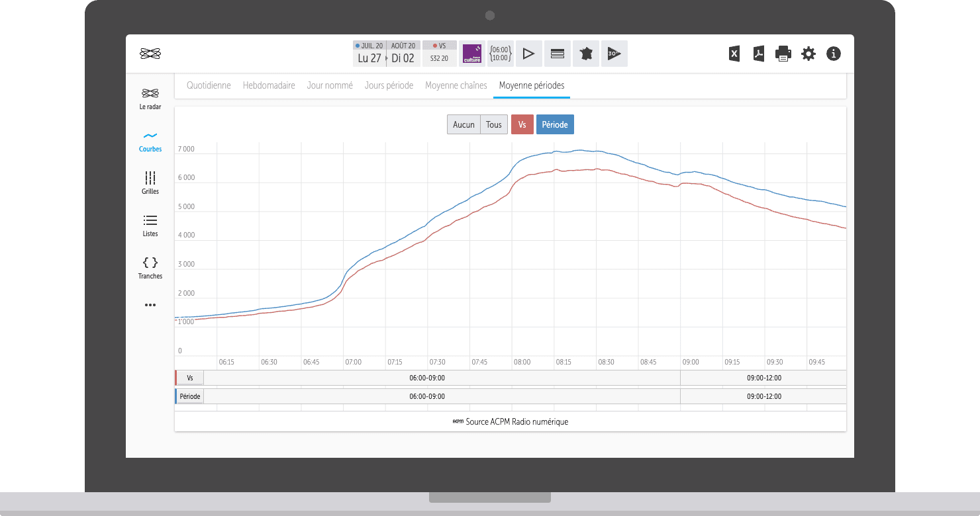Toggle the red Vs curve button
980x516 pixels.
pyautogui.click(x=522, y=124)
